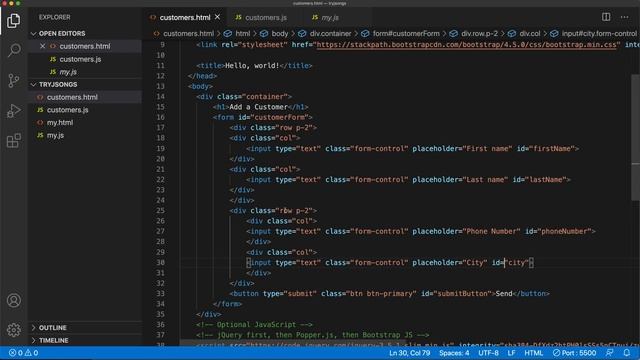This screenshot has height=360, width=640.
Task: Close customers.html in Open Editors list
Action: (42, 46)
